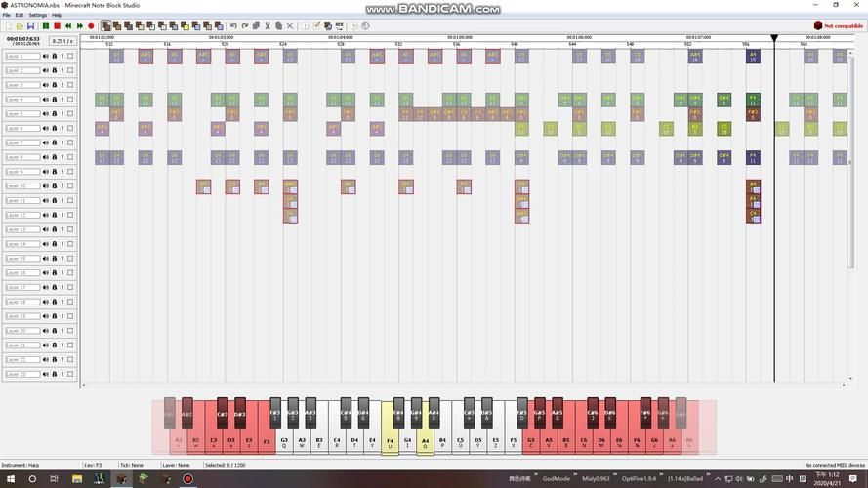Click the vertical scrollbar right of the grid

coord(850,216)
